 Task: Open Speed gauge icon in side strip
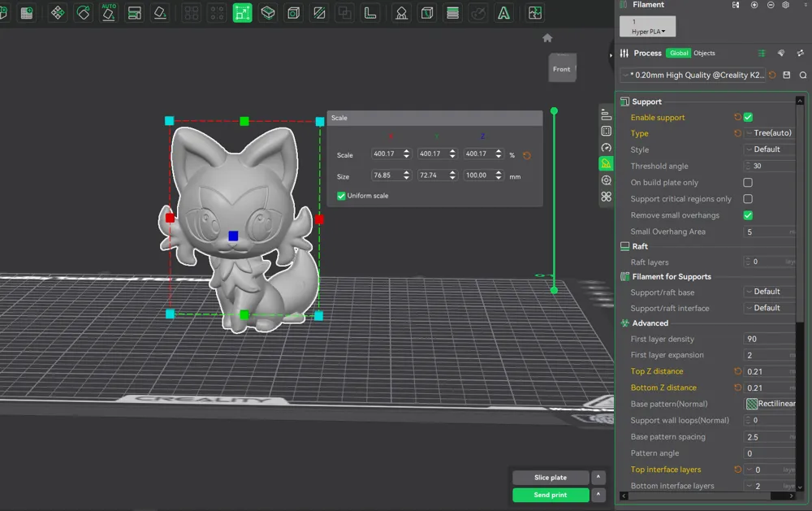606,148
